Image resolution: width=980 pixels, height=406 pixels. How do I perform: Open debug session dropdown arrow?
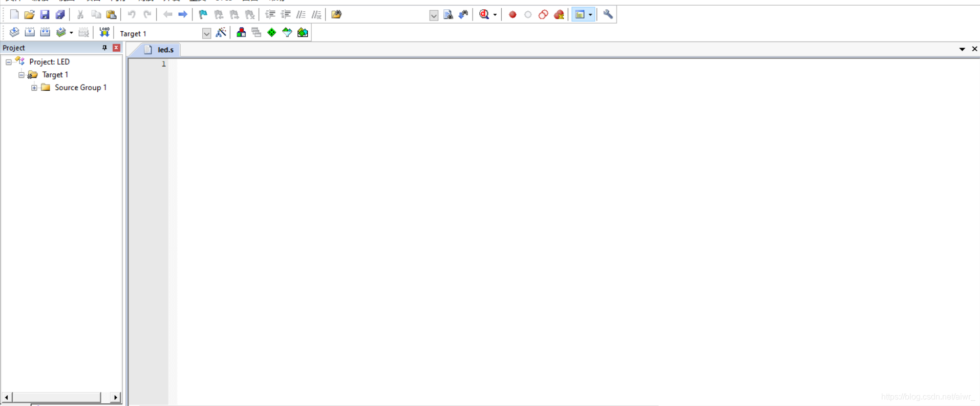pos(495,15)
